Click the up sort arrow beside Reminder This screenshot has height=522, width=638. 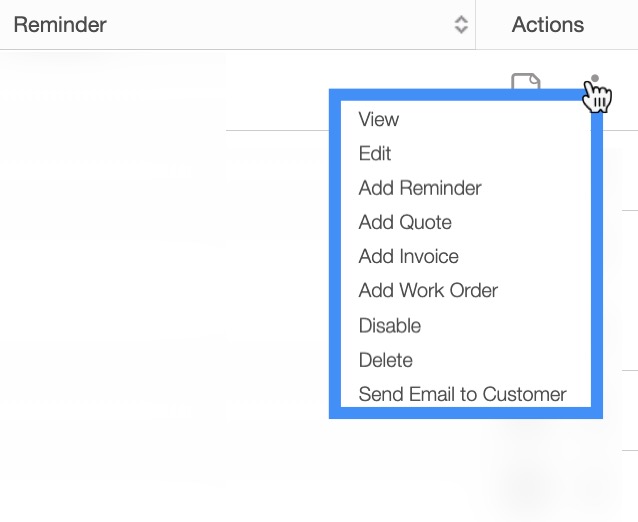pyautogui.click(x=461, y=19)
